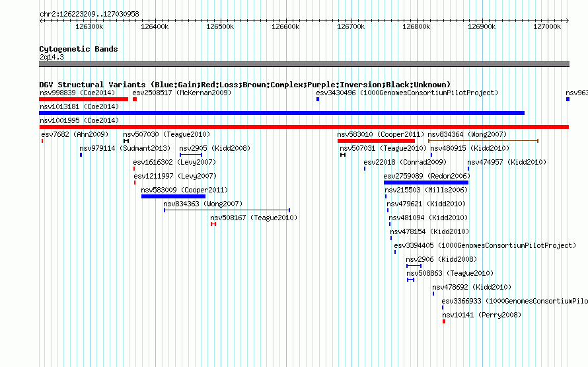
Task: Click the nsv583010 (Cooper2011) red loss bar
Action: 376,141
